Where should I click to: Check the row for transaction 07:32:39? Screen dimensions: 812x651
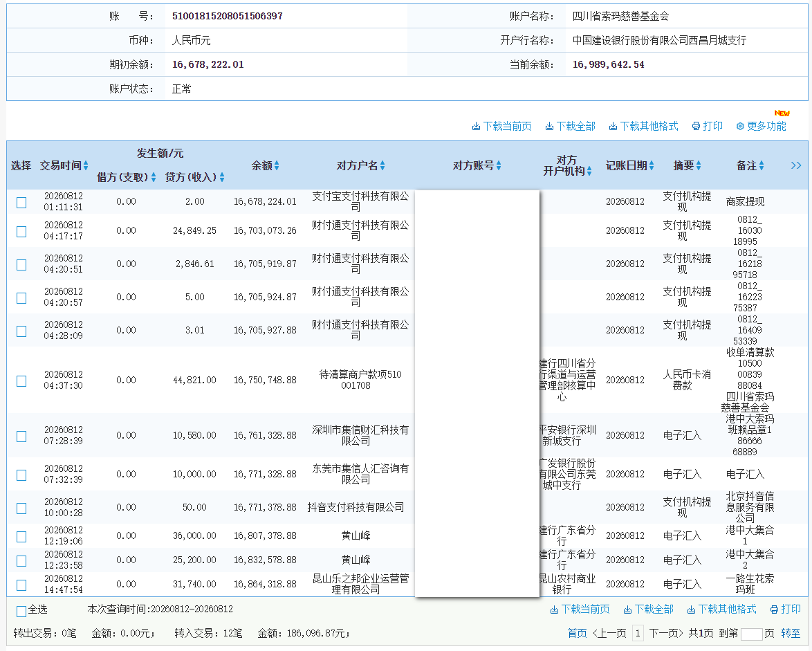tap(21, 475)
